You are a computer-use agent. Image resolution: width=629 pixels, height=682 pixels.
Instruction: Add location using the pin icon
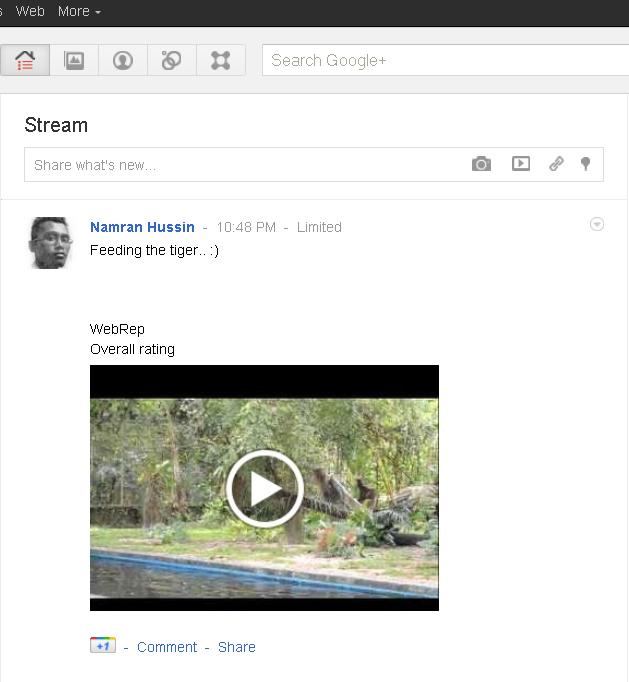pos(586,164)
